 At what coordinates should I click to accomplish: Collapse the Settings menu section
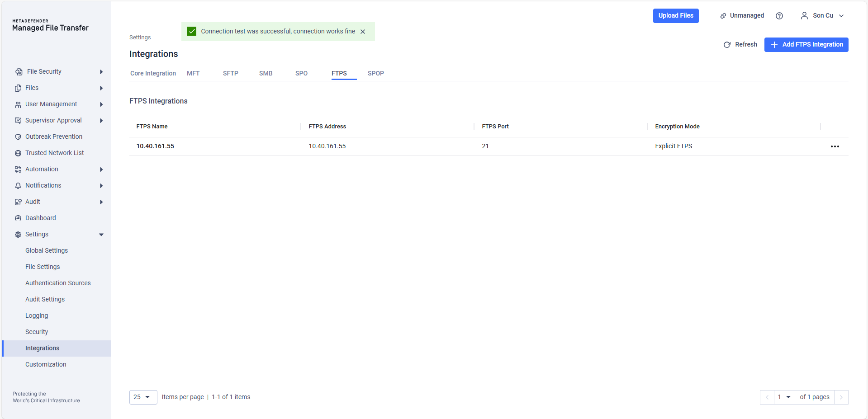coord(101,235)
